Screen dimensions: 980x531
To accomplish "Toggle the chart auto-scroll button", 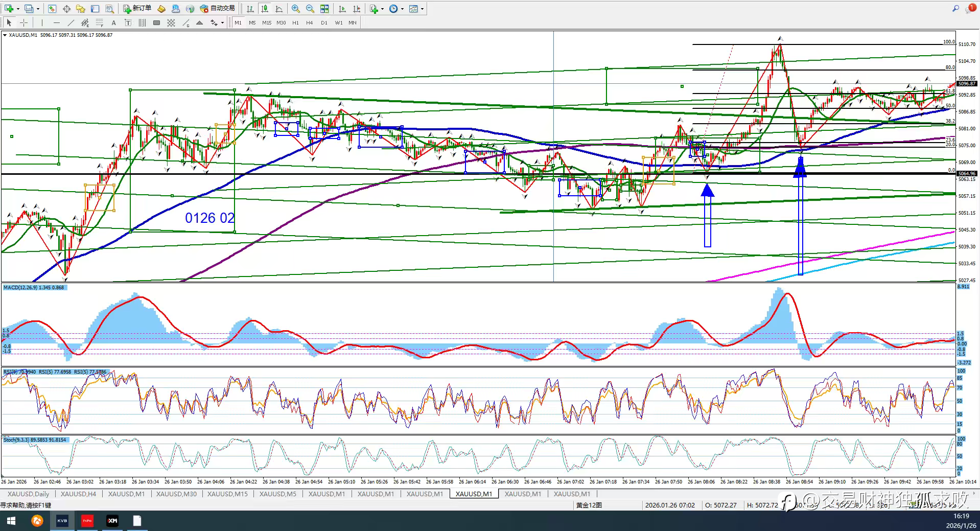I will coord(342,9).
